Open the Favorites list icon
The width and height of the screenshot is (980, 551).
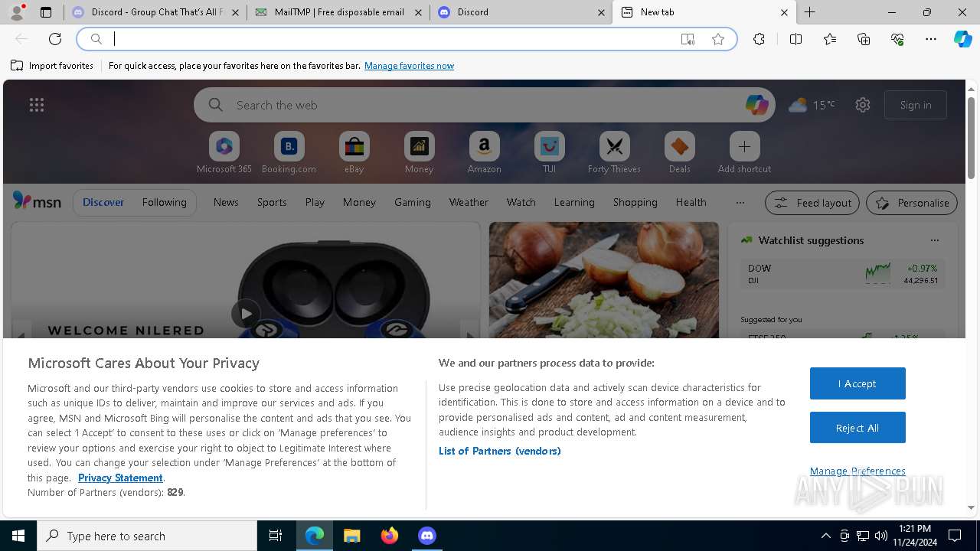click(830, 39)
